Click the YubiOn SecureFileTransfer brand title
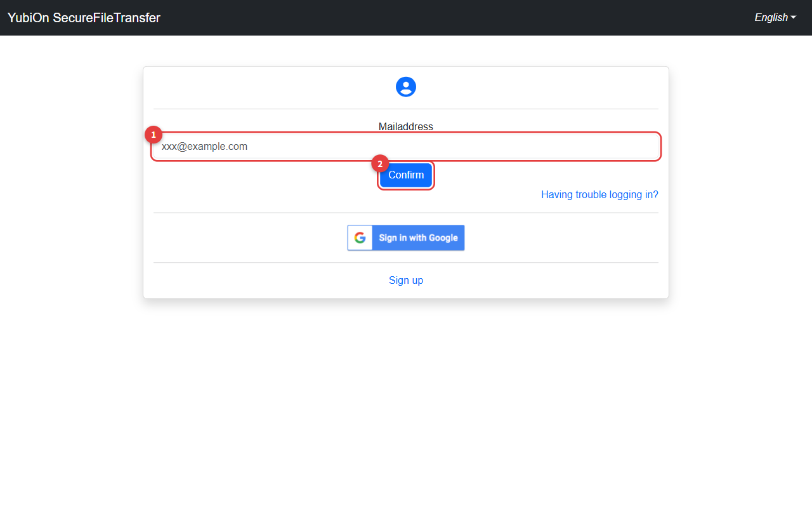The image size is (812, 508). pyautogui.click(x=84, y=18)
